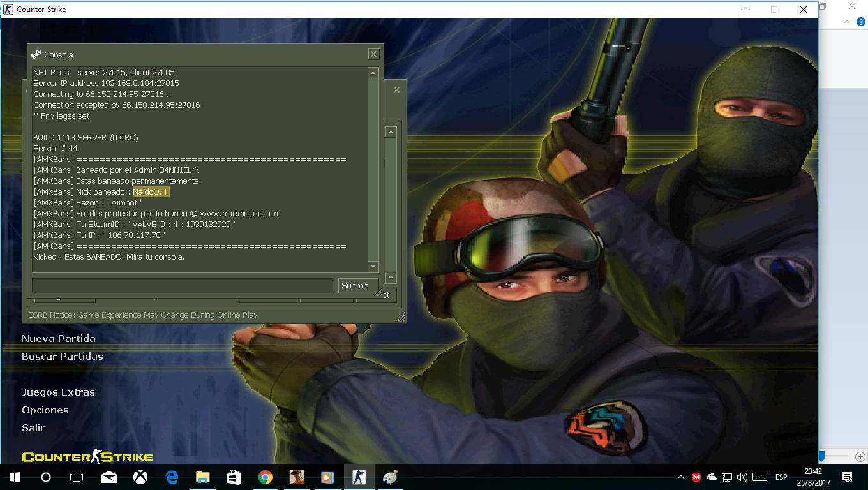Change input language ESP indicator
Screen dimensions: 868x490
pyautogui.click(x=781, y=477)
